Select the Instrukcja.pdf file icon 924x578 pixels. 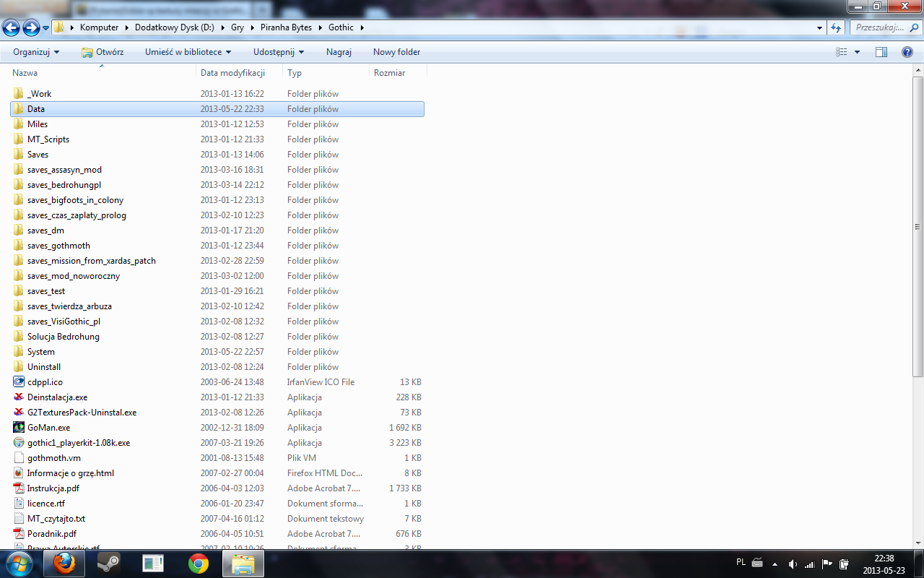coord(19,488)
